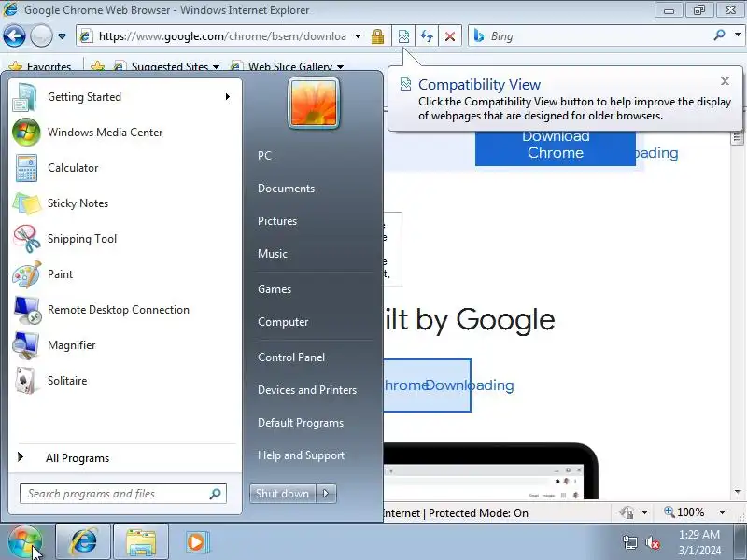Viewport: 747px width, 560px height.
Task: Click the Shut down button
Action: click(x=282, y=494)
